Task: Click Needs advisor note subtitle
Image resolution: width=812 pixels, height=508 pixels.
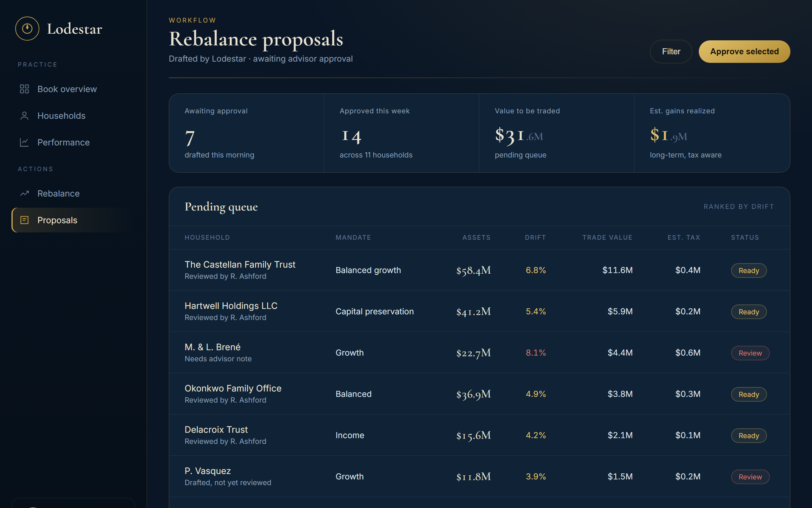Action: (x=218, y=359)
